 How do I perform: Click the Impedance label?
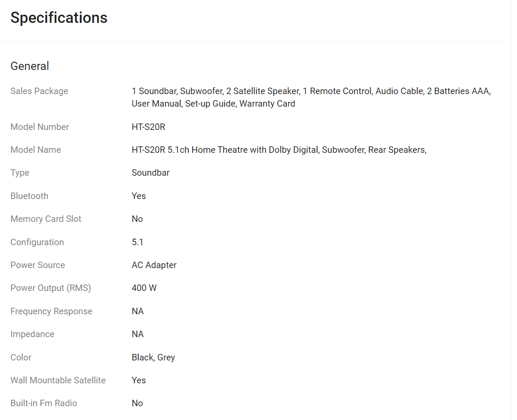(x=32, y=334)
